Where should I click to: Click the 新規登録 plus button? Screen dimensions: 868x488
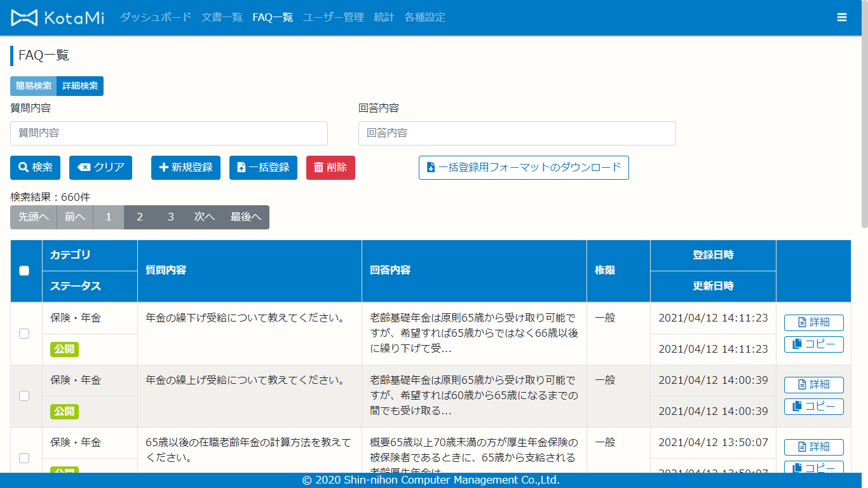186,168
